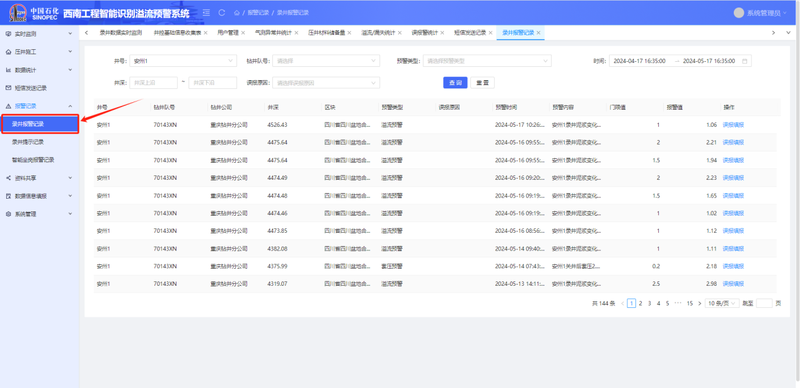The width and height of the screenshot is (800, 388).
Task: Go to home via the breadcrumb house icon
Action: (237, 12)
